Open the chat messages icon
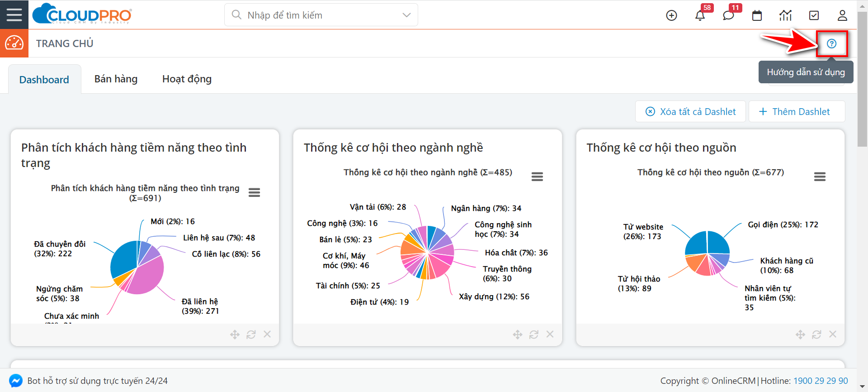 728,15
